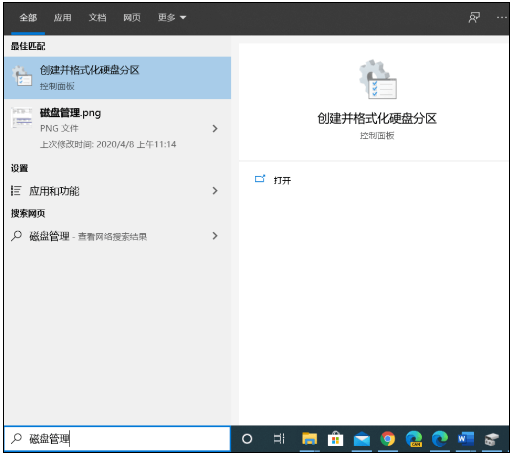This screenshot has width=512, height=455.
Task: Launch Microsoft Store from the taskbar
Action: point(335,439)
